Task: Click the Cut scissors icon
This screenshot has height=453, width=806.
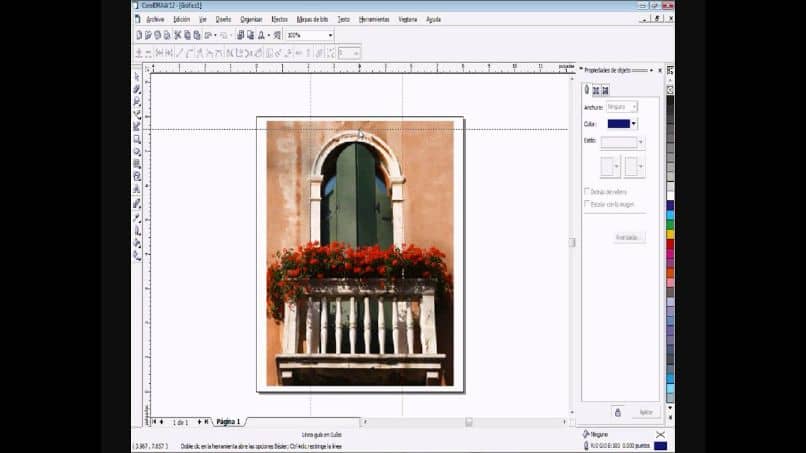Action: 178,35
